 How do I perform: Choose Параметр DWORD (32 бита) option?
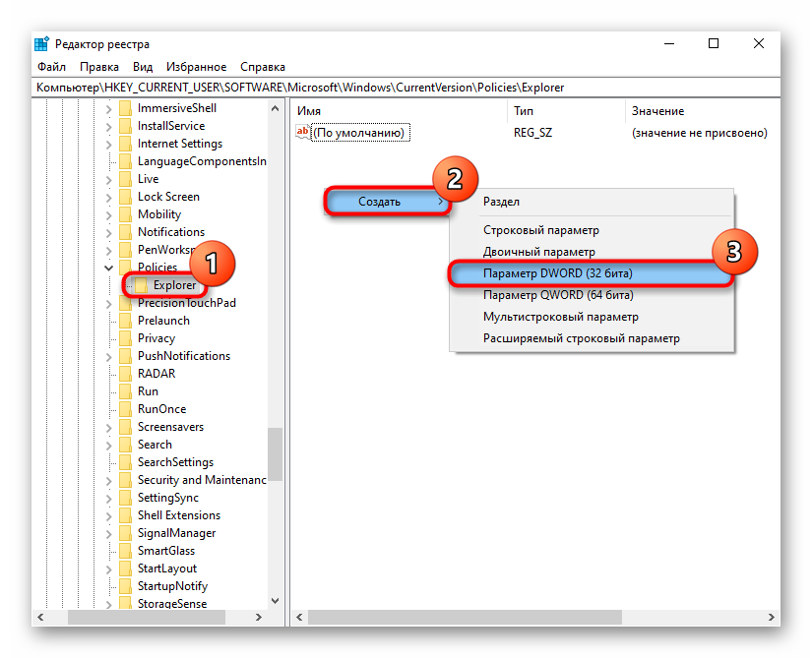point(557,272)
